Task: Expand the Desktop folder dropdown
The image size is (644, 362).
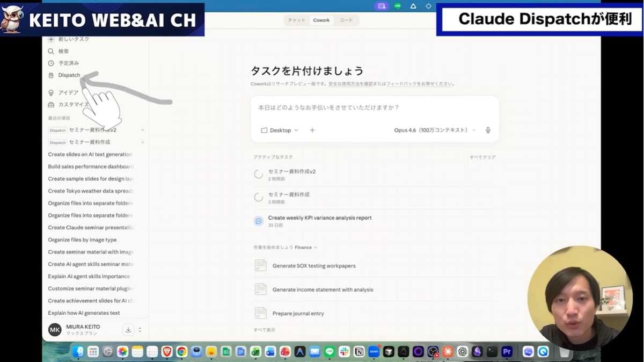Action: (279, 130)
